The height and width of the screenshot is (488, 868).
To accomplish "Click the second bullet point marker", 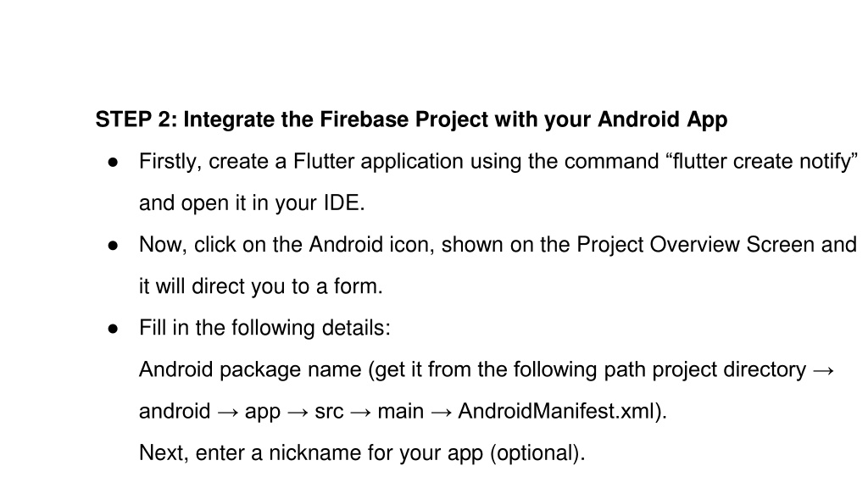I will [x=113, y=245].
